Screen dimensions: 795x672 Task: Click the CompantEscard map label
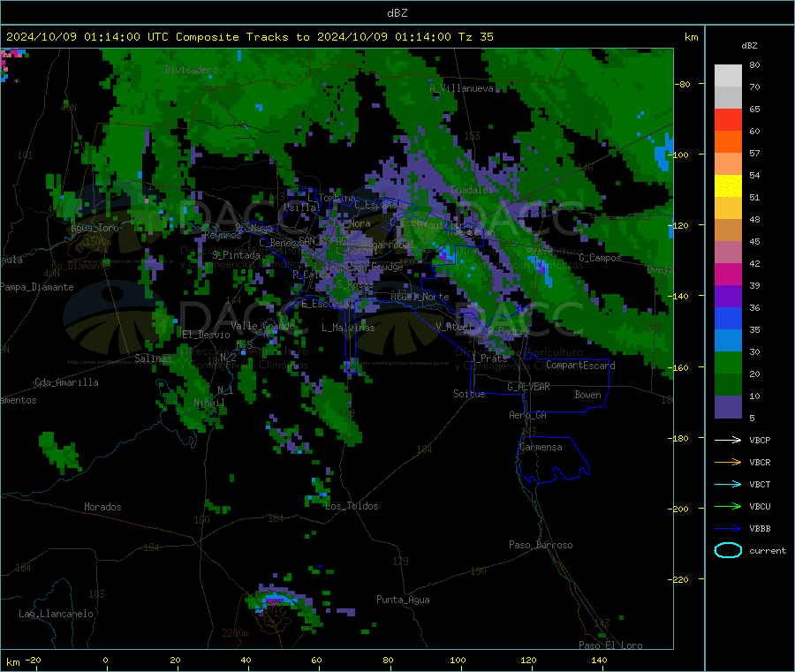580,366
